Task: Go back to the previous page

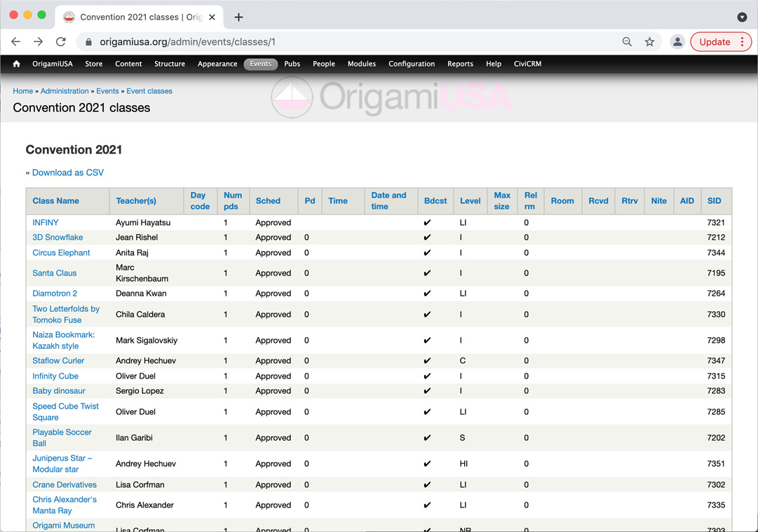Action: pos(16,41)
